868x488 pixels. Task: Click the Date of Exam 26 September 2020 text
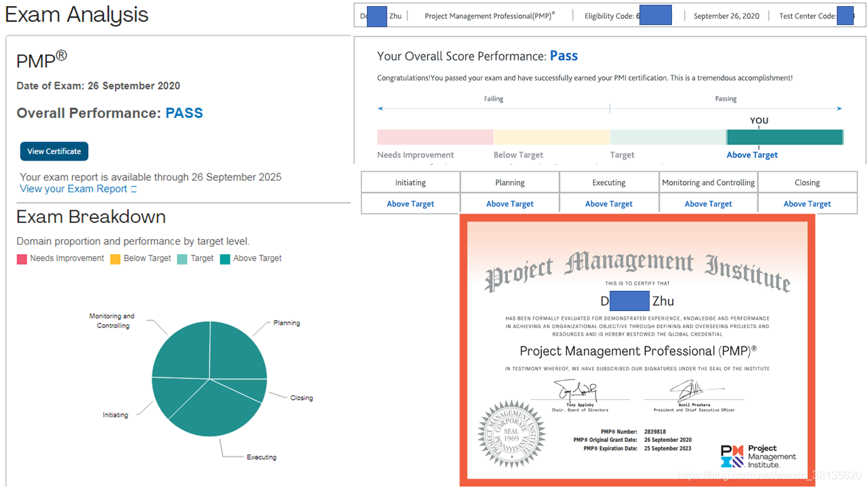coord(98,86)
